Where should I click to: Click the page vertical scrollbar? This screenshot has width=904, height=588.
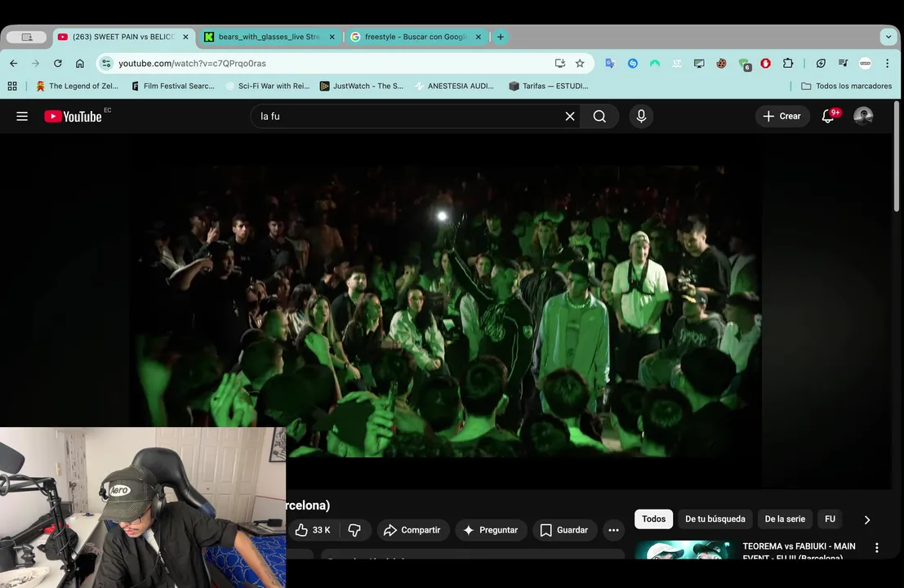click(897, 156)
